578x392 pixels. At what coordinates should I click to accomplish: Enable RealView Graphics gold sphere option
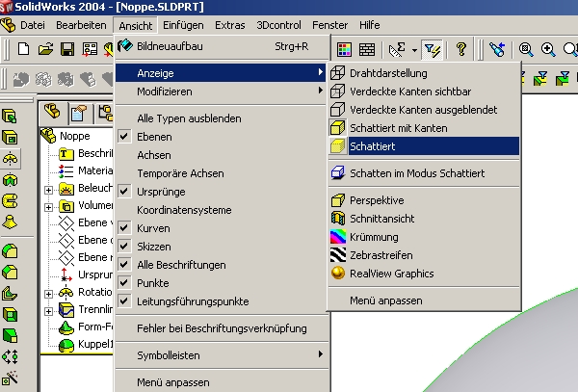424,274
